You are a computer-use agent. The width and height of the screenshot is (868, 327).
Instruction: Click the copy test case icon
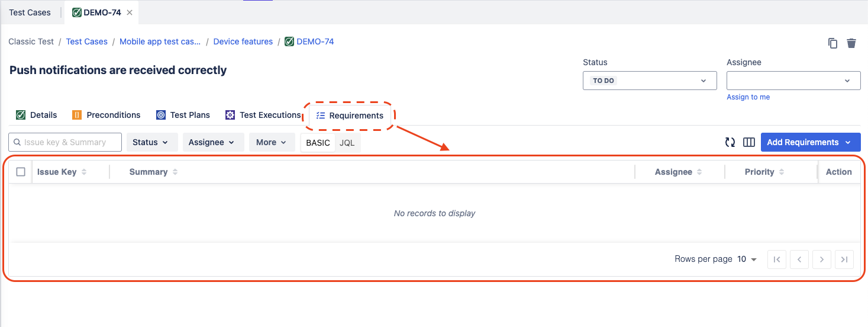click(x=832, y=43)
